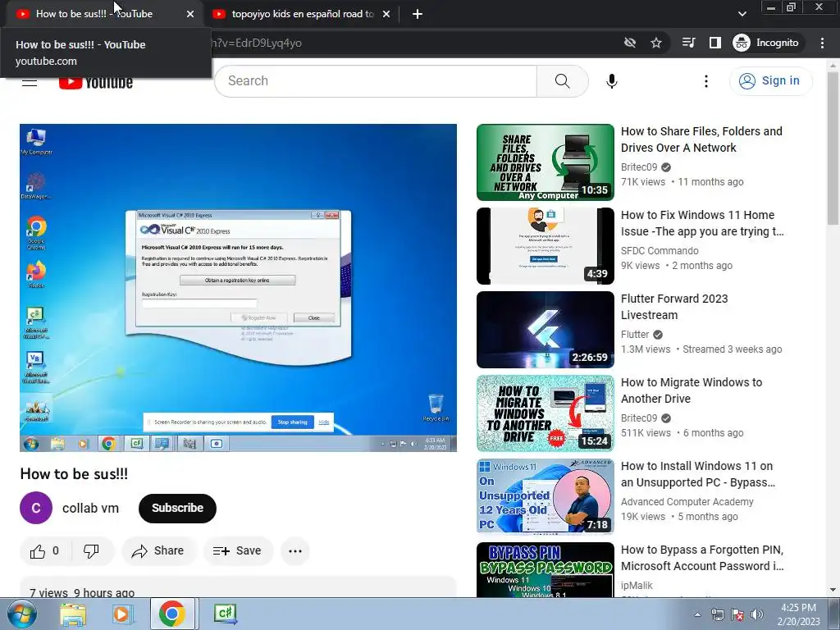
Task: Open Windows Media Player from the taskbar
Action: tap(122, 614)
